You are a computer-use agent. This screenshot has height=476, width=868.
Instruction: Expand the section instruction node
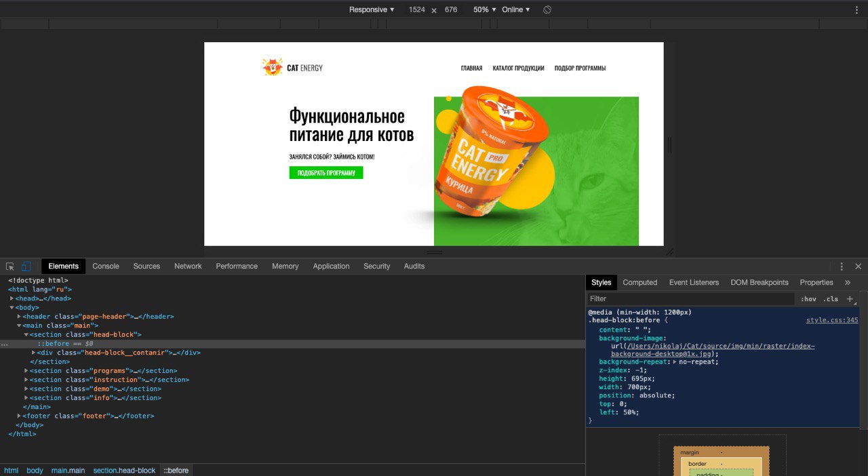pyautogui.click(x=26, y=380)
